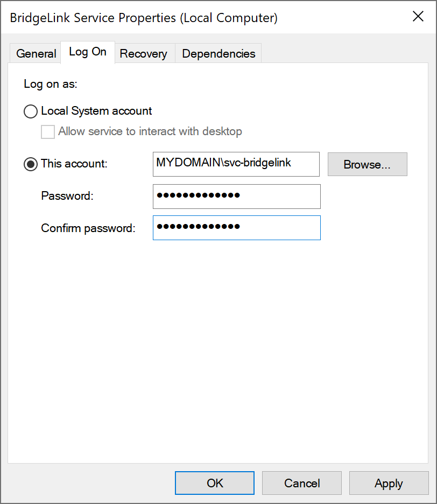Click Browse to pick an account
Viewport: 437px width, 504px height.
coord(367,164)
